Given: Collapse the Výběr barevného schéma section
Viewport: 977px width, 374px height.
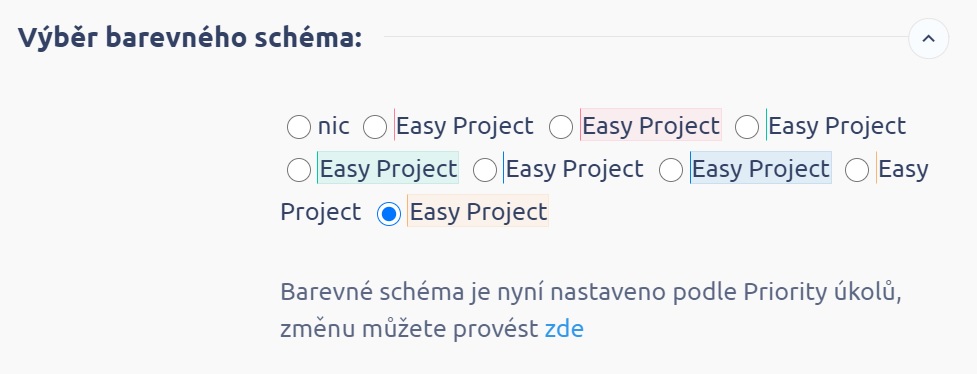Looking at the screenshot, I should pyautogui.click(x=928, y=39).
